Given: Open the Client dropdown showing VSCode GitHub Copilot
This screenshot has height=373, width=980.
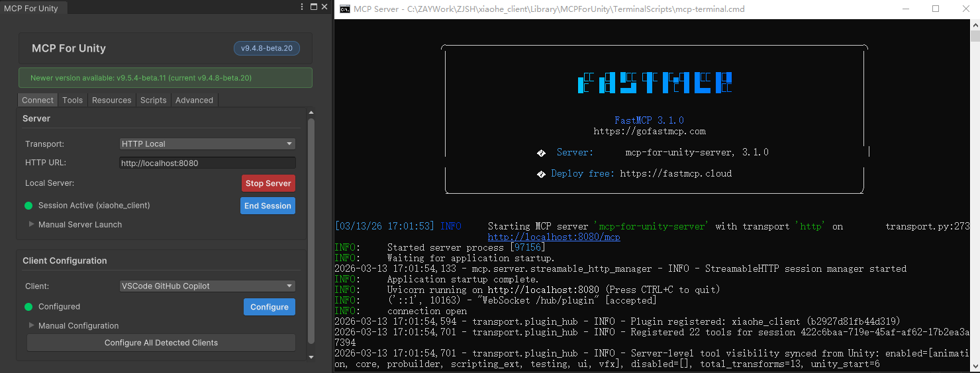Looking at the screenshot, I should (207, 286).
